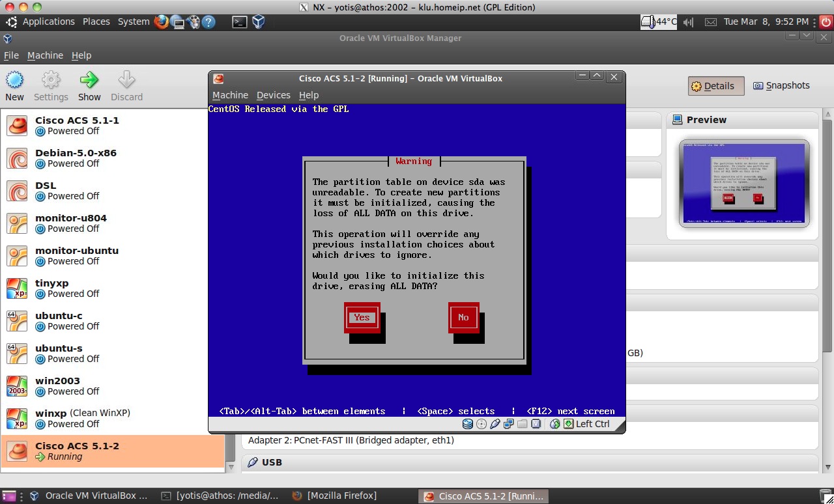Click the Ubuntu logo in top panel
The width and height of the screenshot is (834, 504).
(x=11, y=21)
